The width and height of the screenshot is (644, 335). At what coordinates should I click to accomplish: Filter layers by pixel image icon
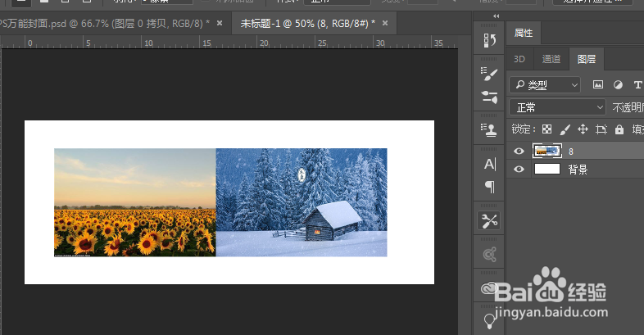pos(598,85)
